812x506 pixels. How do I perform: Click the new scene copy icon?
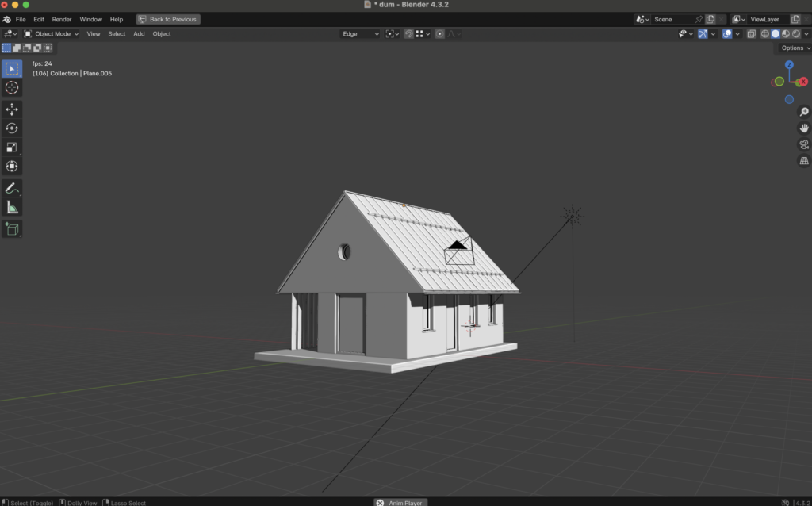click(x=710, y=19)
